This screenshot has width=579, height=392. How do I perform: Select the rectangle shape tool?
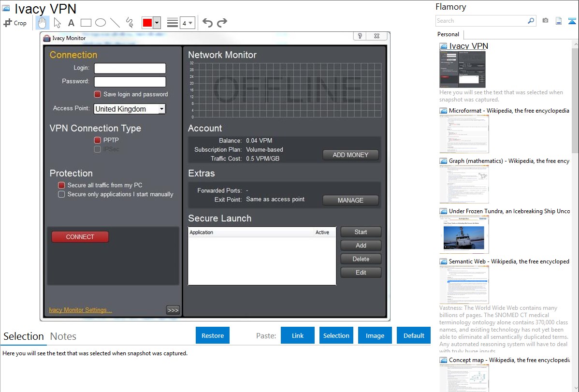[x=86, y=23]
